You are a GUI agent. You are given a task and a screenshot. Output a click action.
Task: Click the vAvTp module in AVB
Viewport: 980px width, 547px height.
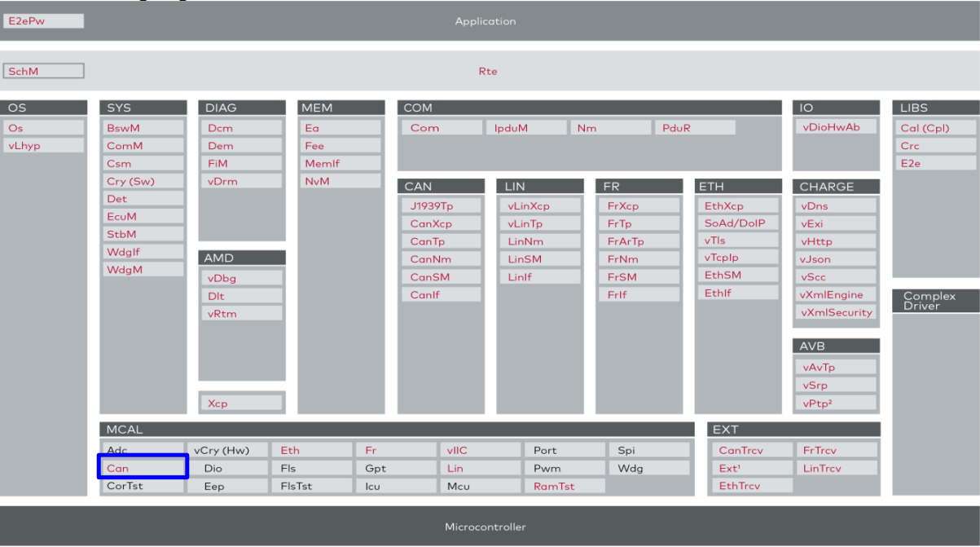tap(837, 367)
